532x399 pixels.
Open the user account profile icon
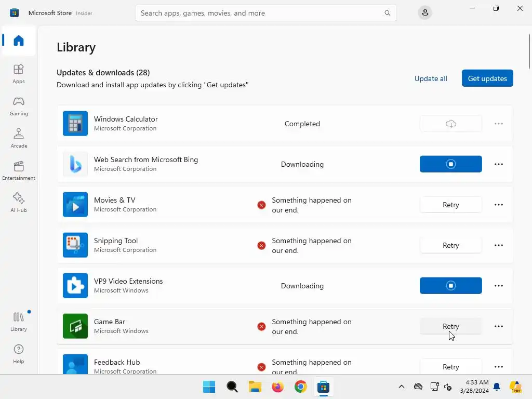[x=425, y=13]
